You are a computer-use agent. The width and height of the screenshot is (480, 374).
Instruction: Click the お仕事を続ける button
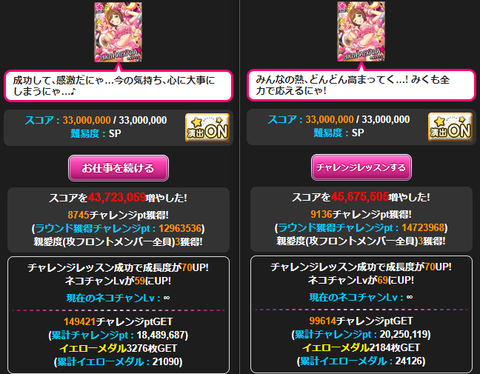tap(118, 168)
